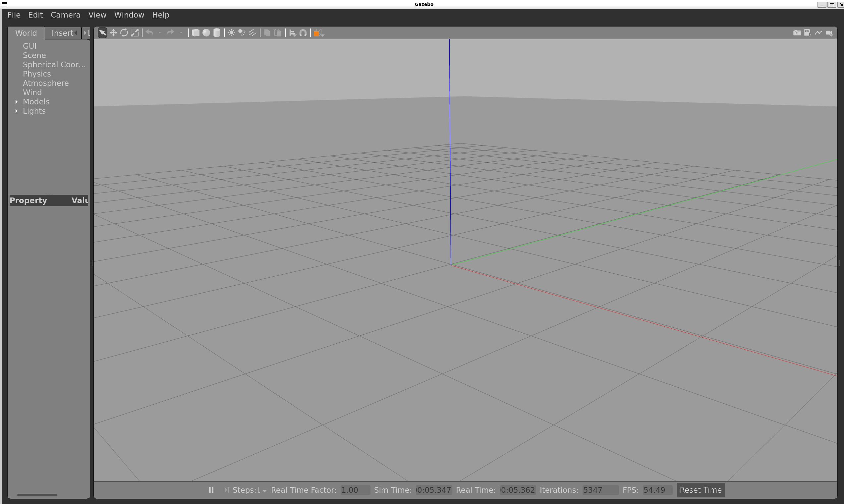This screenshot has height=504, width=844.
Task: Switch to the Insert tab
Action: (63, 33)
